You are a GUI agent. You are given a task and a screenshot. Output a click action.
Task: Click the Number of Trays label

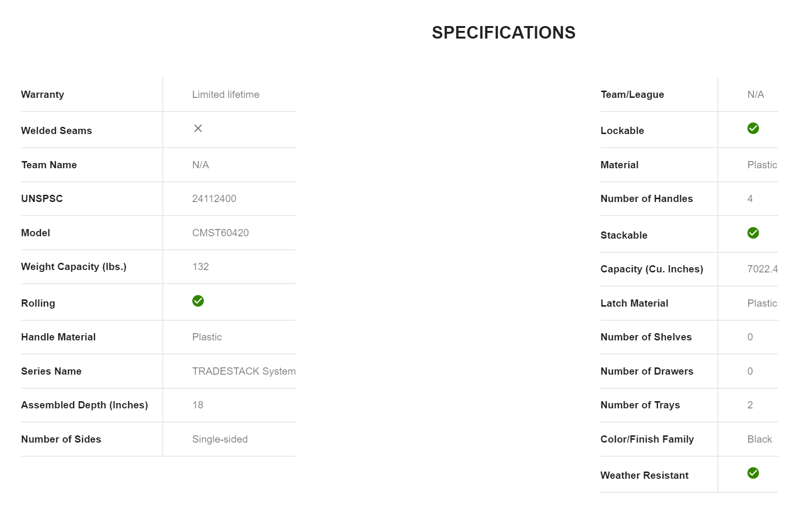tap(640, 405)
